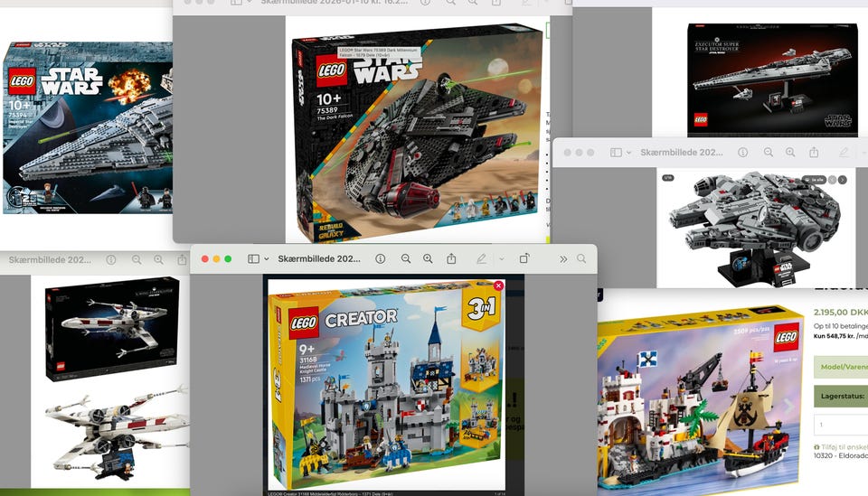Screen dimensions: 868x496
Task: Zoom out in the X-wing Preview window
Action: tap(137, 259)
